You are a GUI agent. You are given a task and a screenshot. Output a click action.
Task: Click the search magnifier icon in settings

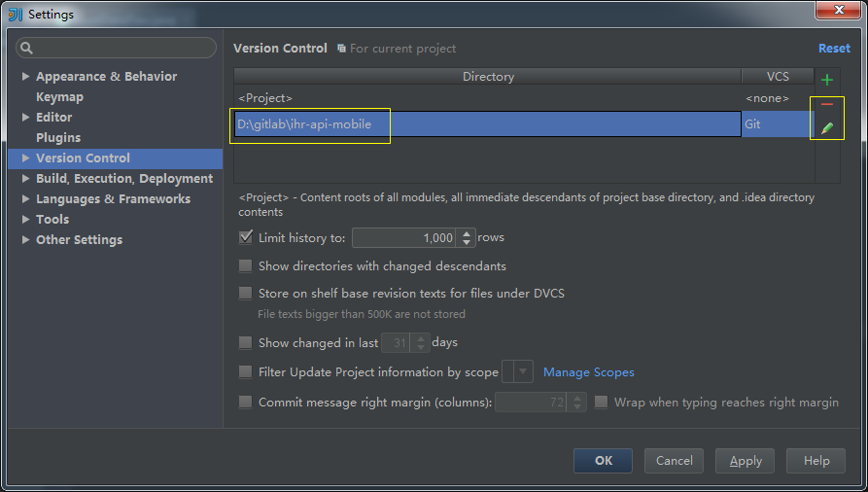tap(26, 48)
